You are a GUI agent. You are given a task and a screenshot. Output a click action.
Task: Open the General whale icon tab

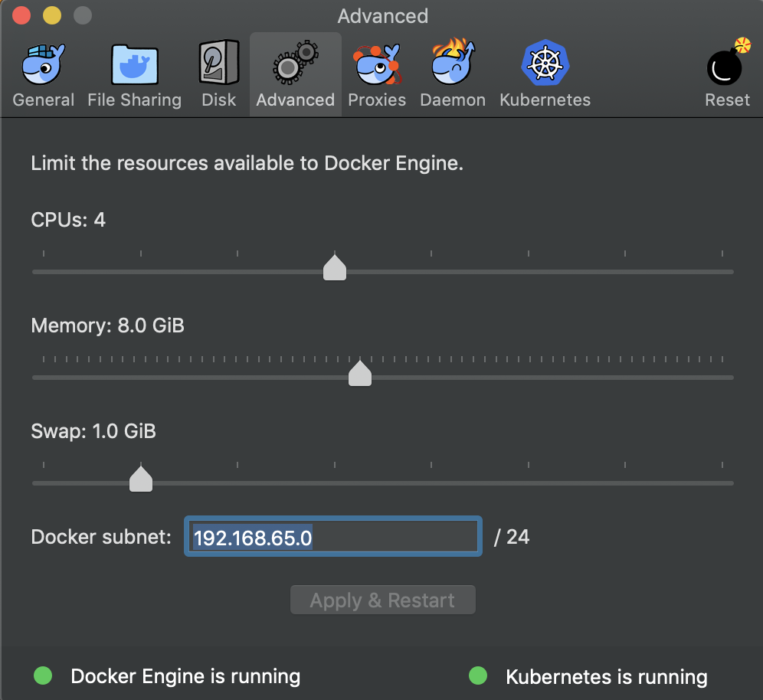pos(44,64)
